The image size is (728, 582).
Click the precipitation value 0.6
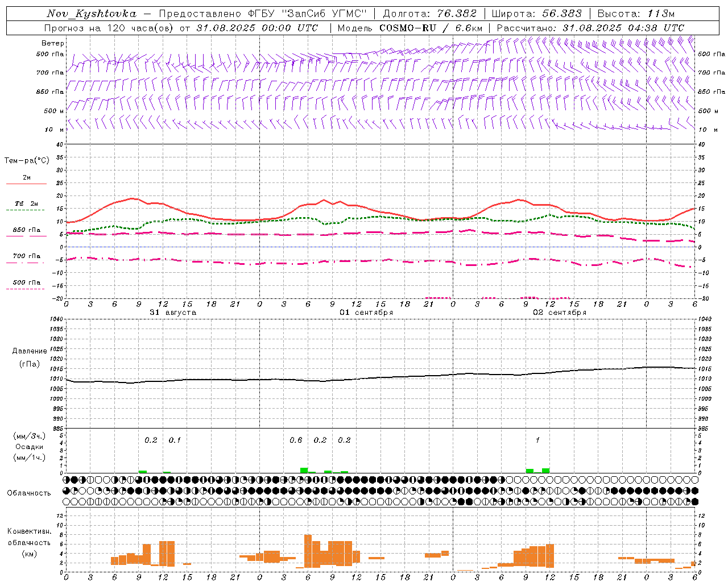[x=296, y=440]
